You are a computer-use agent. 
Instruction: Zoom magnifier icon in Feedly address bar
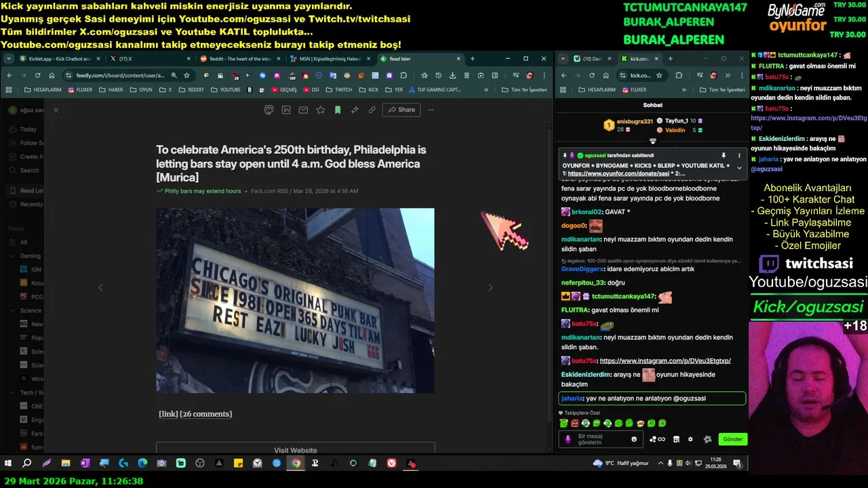coord(174,75)
